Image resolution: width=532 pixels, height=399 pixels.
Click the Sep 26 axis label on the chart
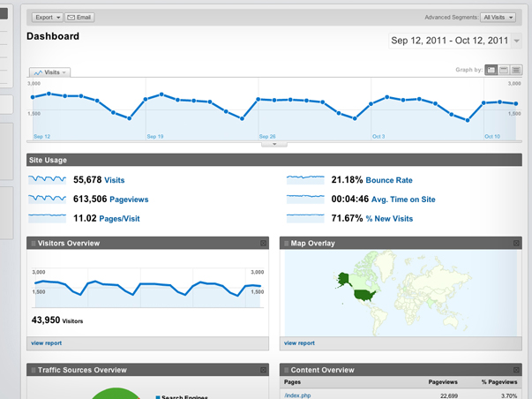[x=267, y=137]
